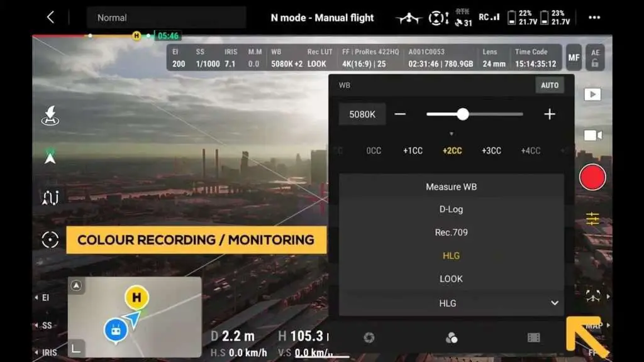644x362 pixels.
Task: Choose Measure WB from list
Action: pyautogui.click(x=452, y=187)
